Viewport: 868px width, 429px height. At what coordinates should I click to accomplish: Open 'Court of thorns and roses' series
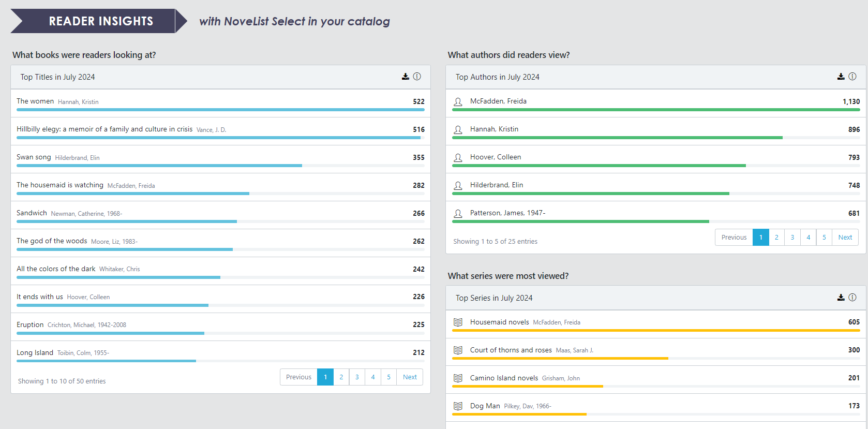[x=511, y=350]
